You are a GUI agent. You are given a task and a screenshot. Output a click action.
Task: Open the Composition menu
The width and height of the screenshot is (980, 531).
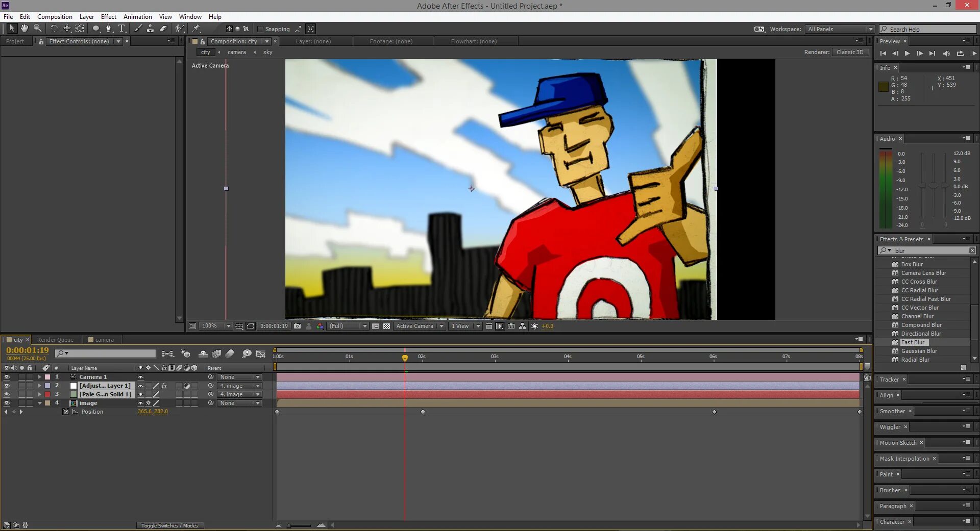tap(55, 17)
